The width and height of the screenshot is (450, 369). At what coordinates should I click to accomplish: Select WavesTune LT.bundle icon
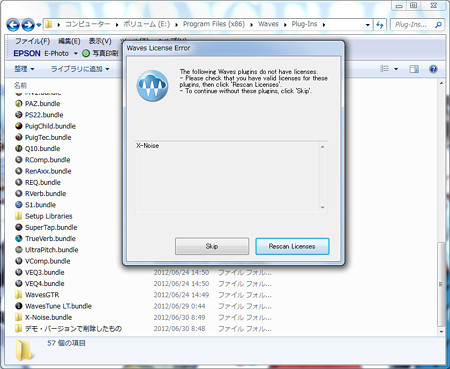[x=19, y=306]
